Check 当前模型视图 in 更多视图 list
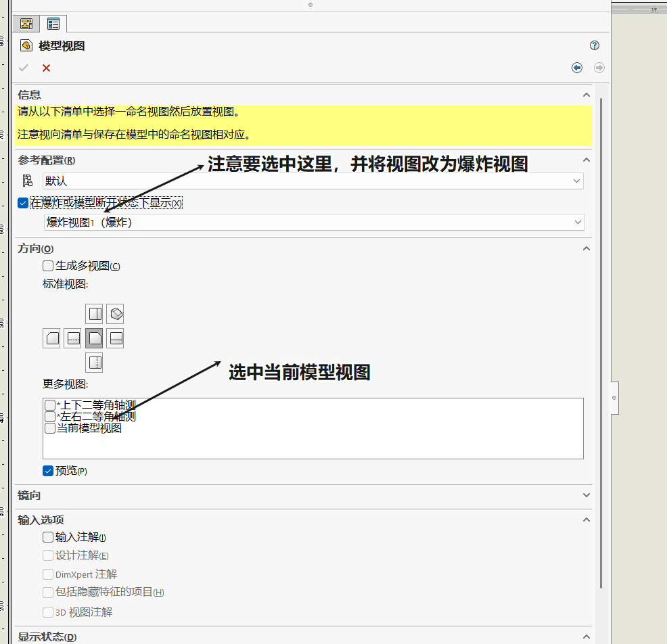 pos(49,428)
